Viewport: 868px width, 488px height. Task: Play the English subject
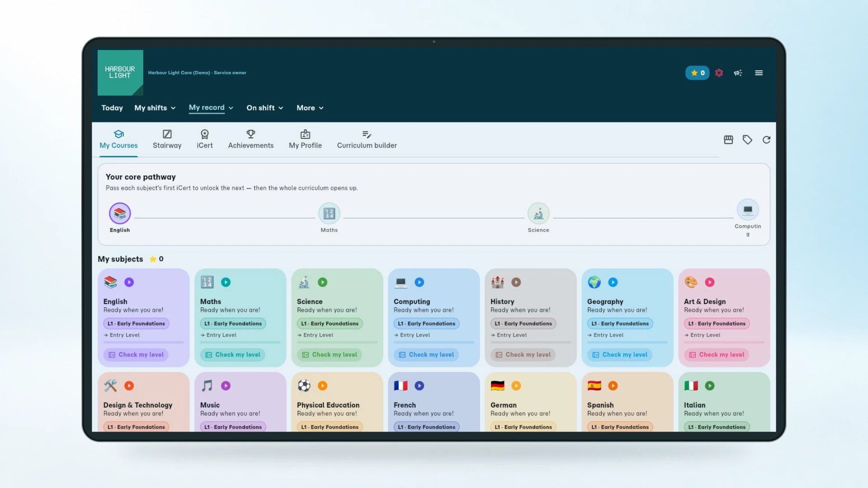tap(129, 282)
